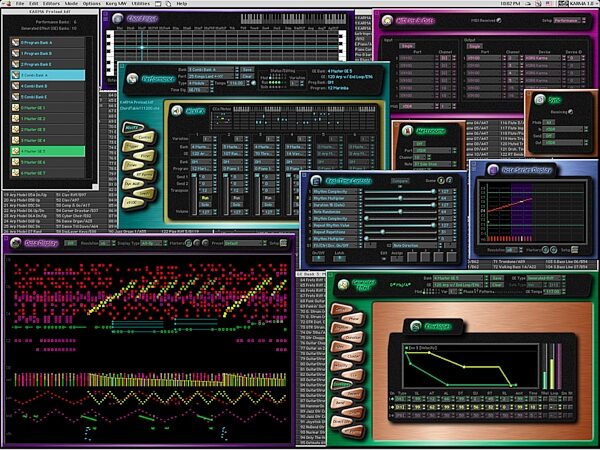Click the Save button in Generated Effect editor
600x450 pixels.
click(497, 278)
